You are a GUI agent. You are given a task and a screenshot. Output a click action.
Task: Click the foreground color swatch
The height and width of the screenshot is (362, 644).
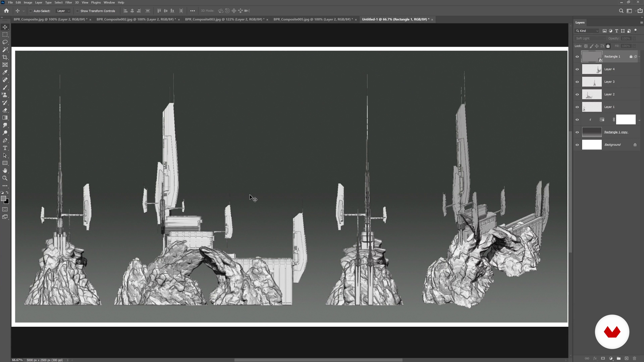pyautogui.click(x=3, y=198)
